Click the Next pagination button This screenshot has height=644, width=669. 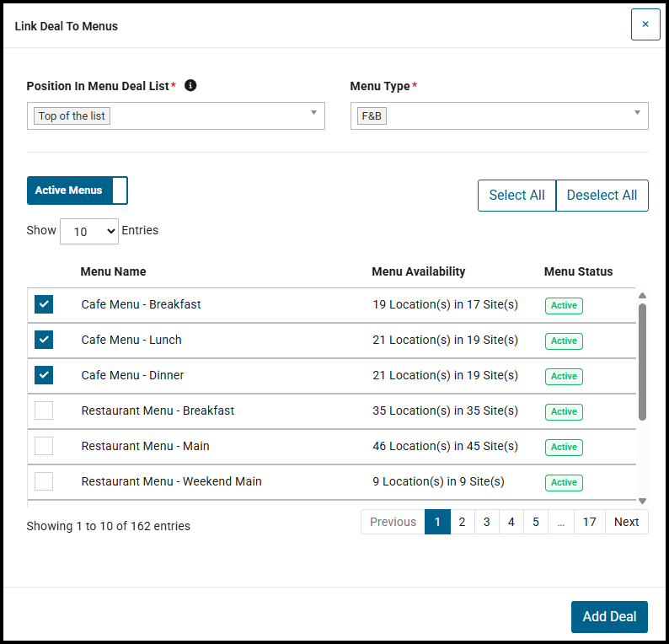pyautogui.click(x=626, y=522)
